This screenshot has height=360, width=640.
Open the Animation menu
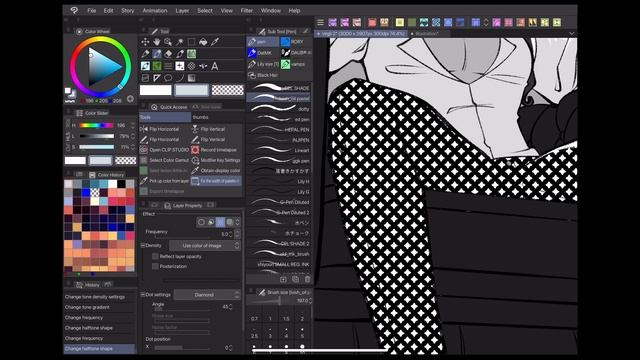point(155,11)
